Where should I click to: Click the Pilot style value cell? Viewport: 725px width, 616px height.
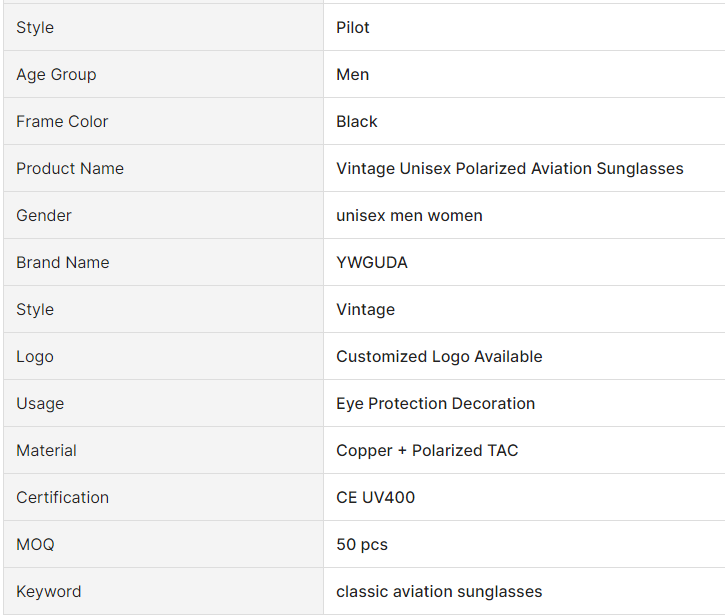pos(353,28)
